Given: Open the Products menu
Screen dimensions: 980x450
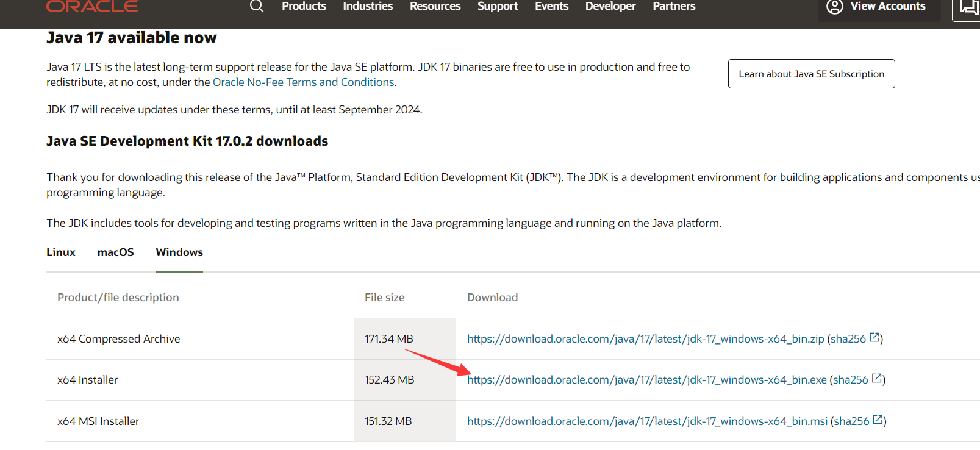Looking at the screenshot, I should pyautogui.click(x=304, y=6).
